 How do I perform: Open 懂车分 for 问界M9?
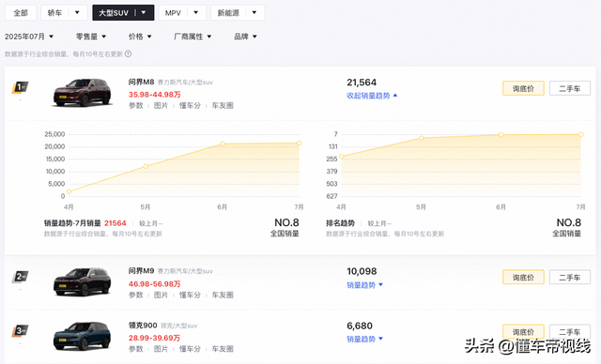(190, 296)
